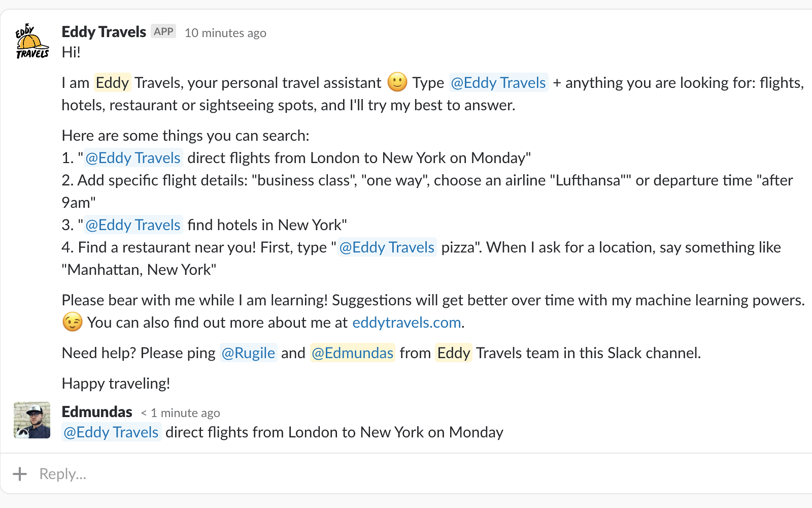This screenshot has width=812, height=508.
Task: Click the highlighted Eddy keyword in the greeting
Action: point(113,82)
